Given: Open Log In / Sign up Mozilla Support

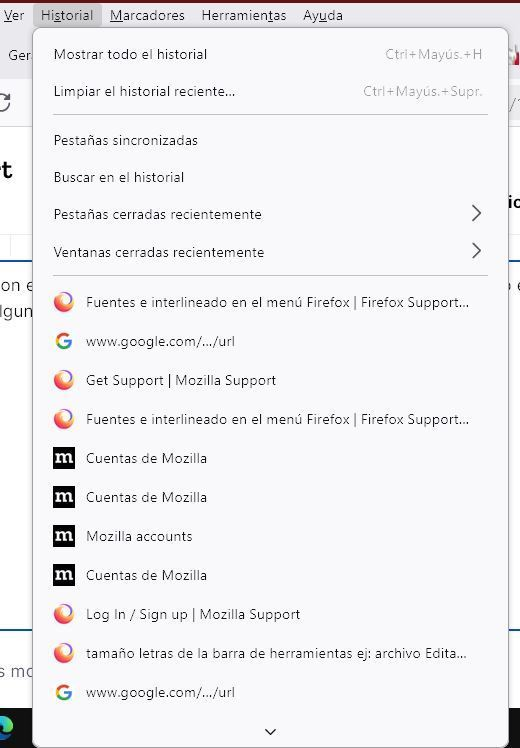Looking at the screenshot, I should 270,614.
